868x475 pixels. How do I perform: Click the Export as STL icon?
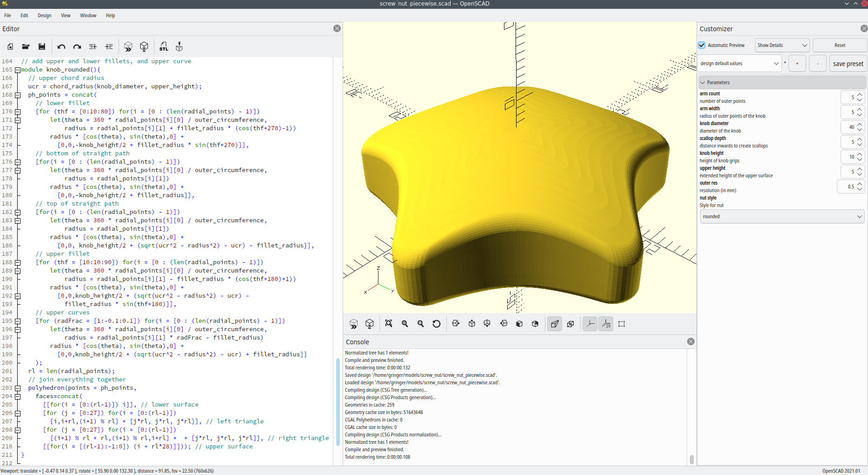pyautogui.click(x=164, y=47)
